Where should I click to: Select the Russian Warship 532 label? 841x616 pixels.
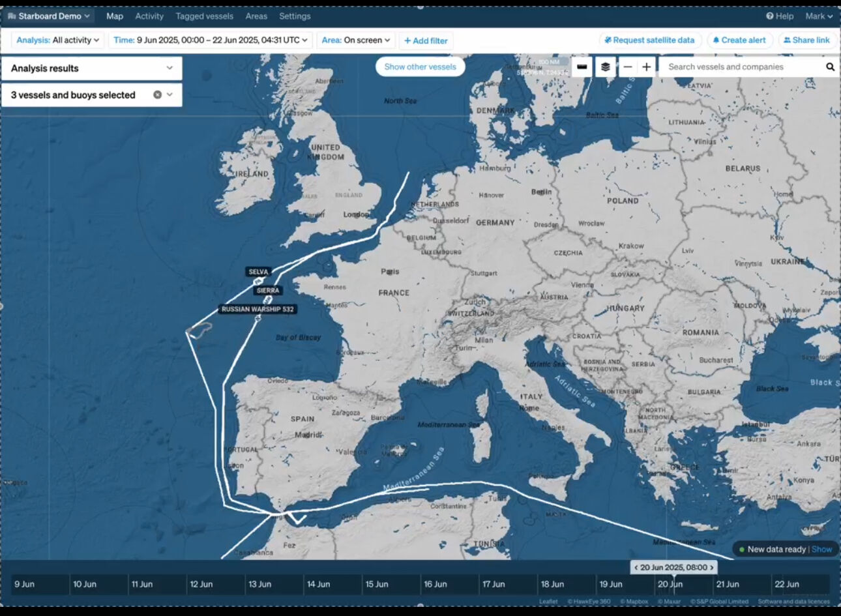[x=258, y=309]
